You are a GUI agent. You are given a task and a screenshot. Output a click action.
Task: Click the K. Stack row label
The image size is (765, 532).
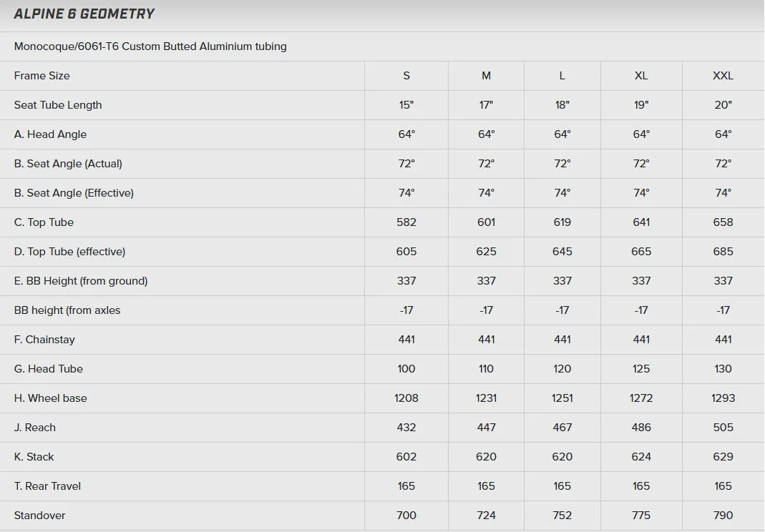[34, 456]
